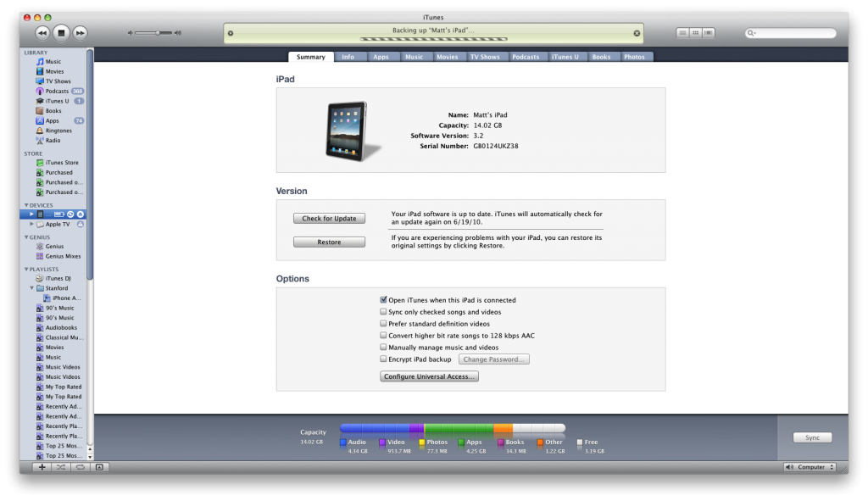This screenshot has width=868, height=501.
Task: Enable 'Encrypt iPad backup'
Action: click(383, 359)
